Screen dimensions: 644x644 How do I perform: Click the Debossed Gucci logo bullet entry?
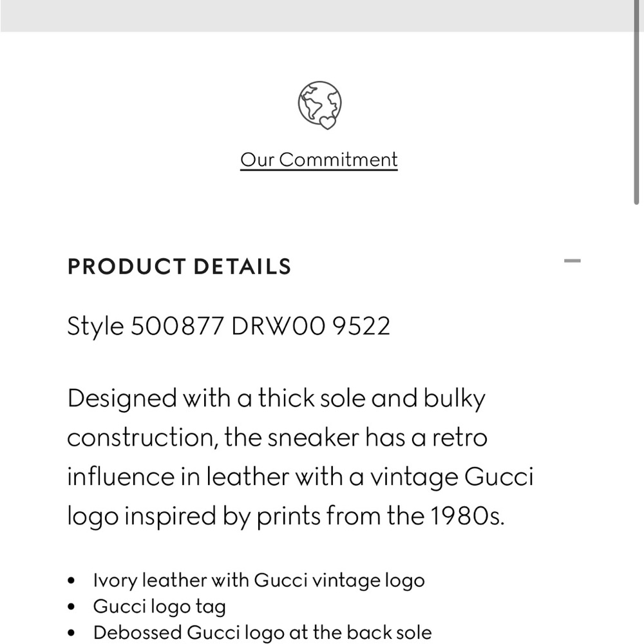261,632
